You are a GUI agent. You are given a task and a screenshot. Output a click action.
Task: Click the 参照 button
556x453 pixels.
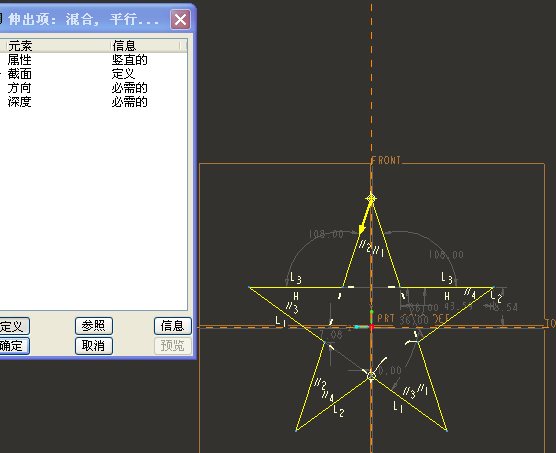(x=94, y=325)
